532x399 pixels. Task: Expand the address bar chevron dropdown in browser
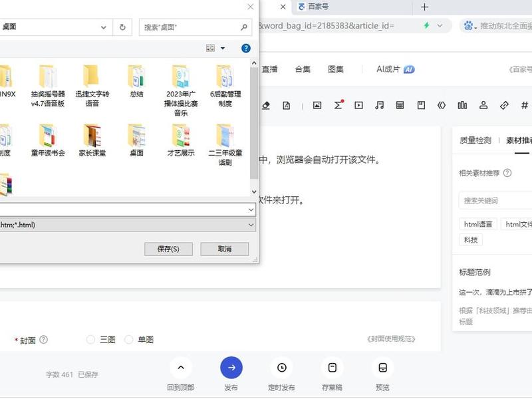pos(440,25)
